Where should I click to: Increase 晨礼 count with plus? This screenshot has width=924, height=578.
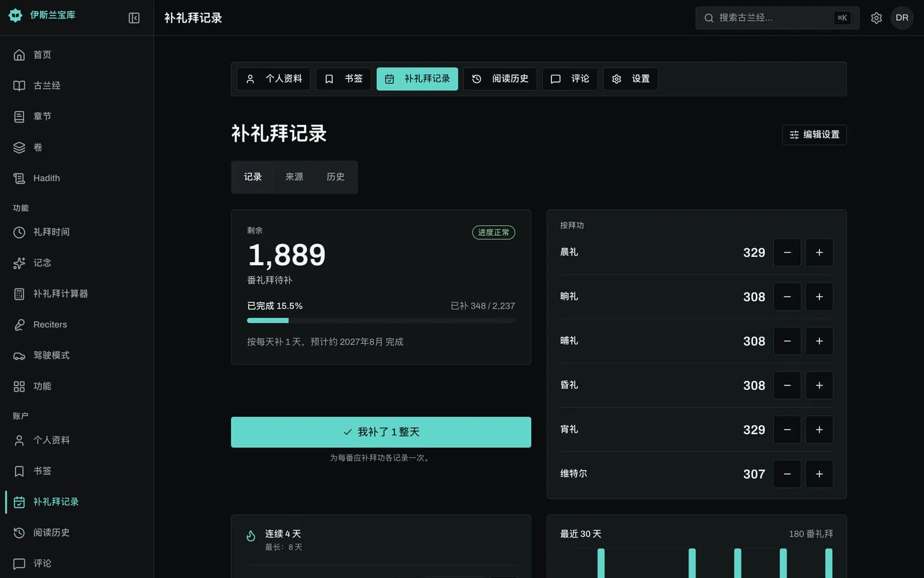pos(819,253)
